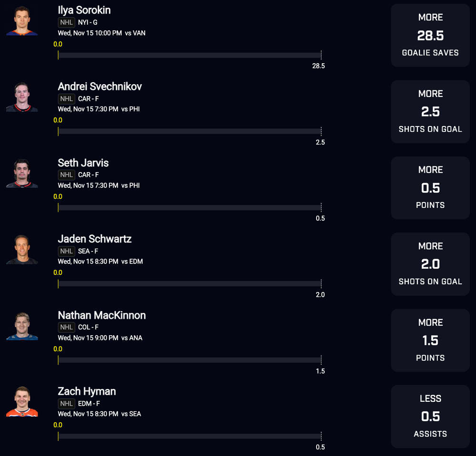Click Seth Jarvis's points progress bar
Image resolution: width=476 pixels, height=456 pixels.
click(x=189, y=208)
